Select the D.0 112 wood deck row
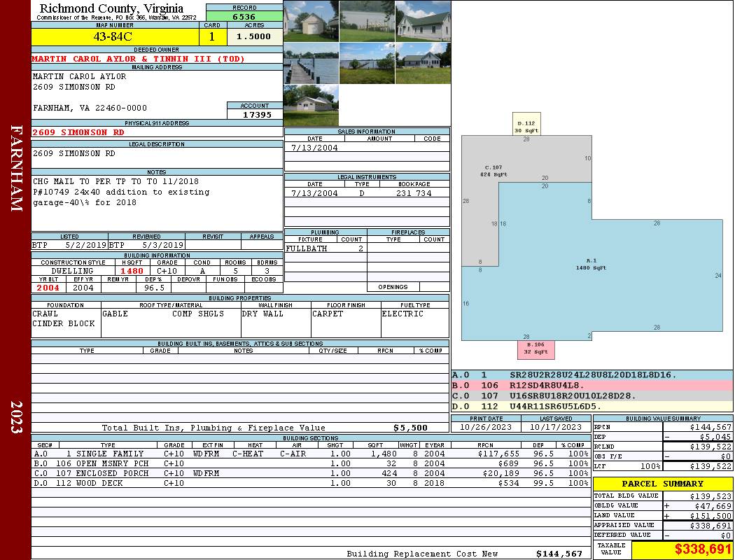 311,483
